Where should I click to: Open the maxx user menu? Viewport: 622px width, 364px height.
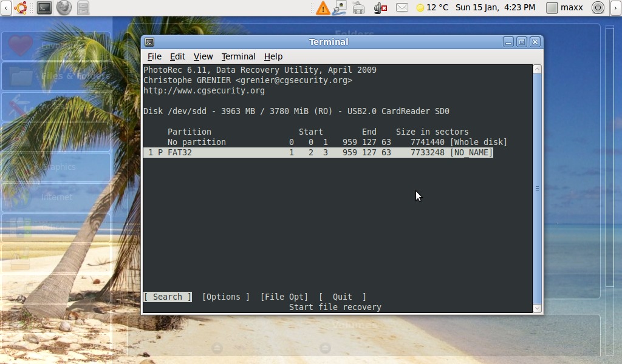point(564,7)
